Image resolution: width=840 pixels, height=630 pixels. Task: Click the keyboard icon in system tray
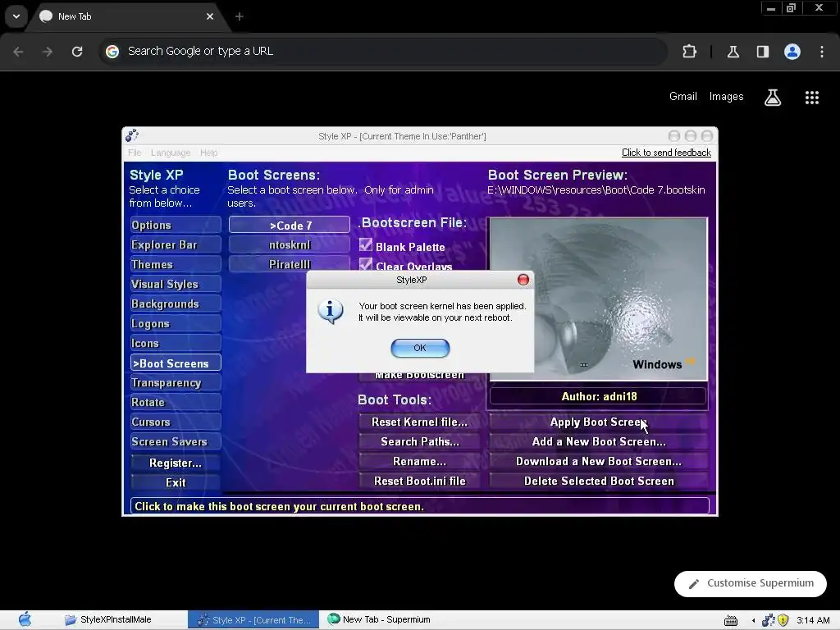point(731,620)
